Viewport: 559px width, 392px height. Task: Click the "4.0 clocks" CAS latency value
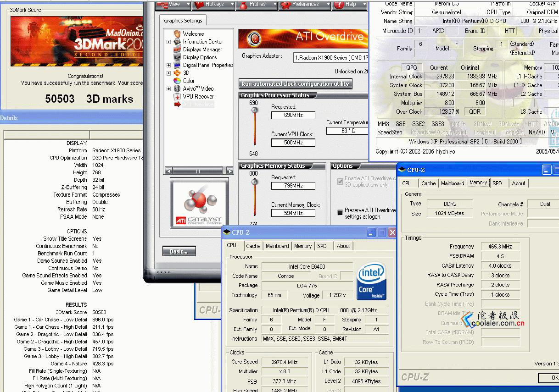500,266
